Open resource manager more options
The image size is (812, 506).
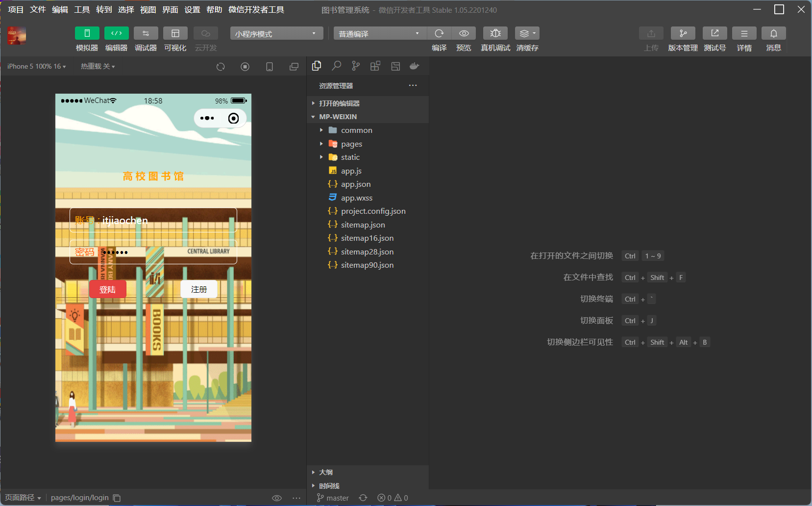click(413, 85)
